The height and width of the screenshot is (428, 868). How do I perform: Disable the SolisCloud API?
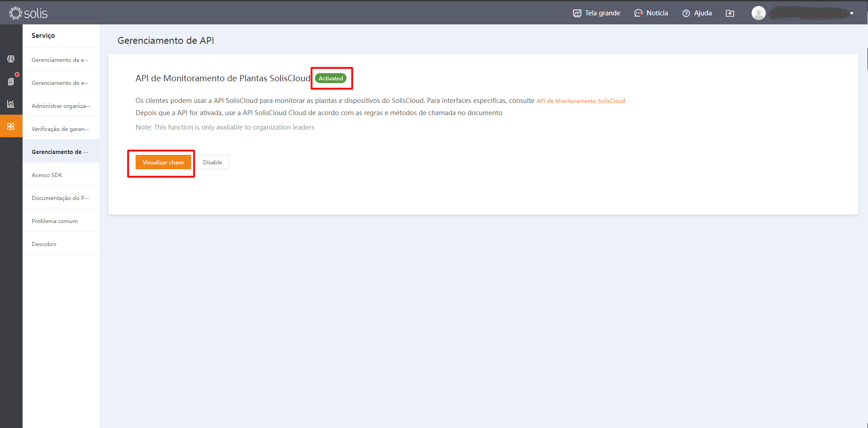click(212, 163)
